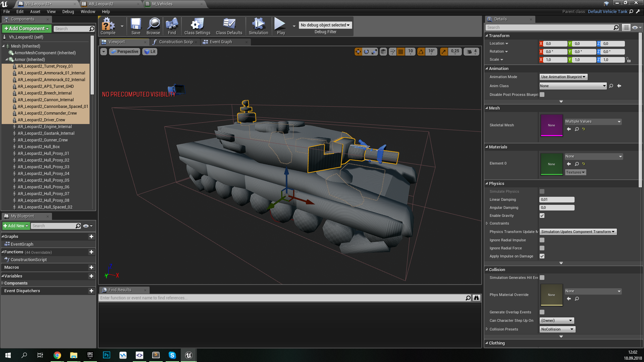Viewport: 644px width, 362px height.
Task: Click the Element 0 color swatch in Materials
Action: [x=551, y=164]
